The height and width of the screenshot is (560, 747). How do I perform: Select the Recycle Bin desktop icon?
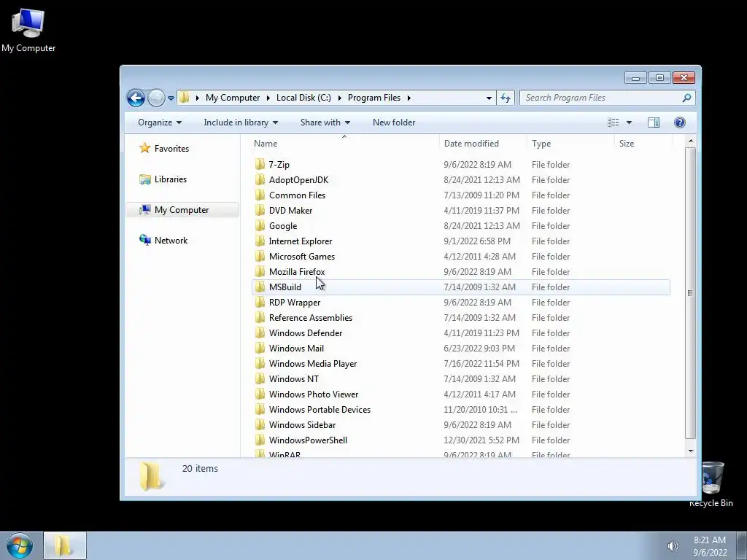tap(712, 484)
